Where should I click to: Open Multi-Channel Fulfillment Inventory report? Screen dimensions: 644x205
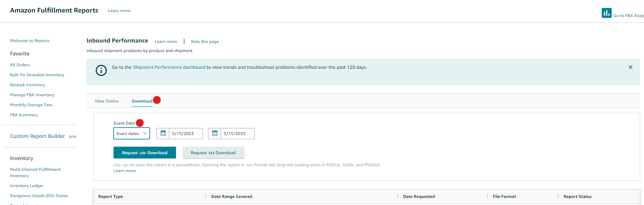coord(35,172)
